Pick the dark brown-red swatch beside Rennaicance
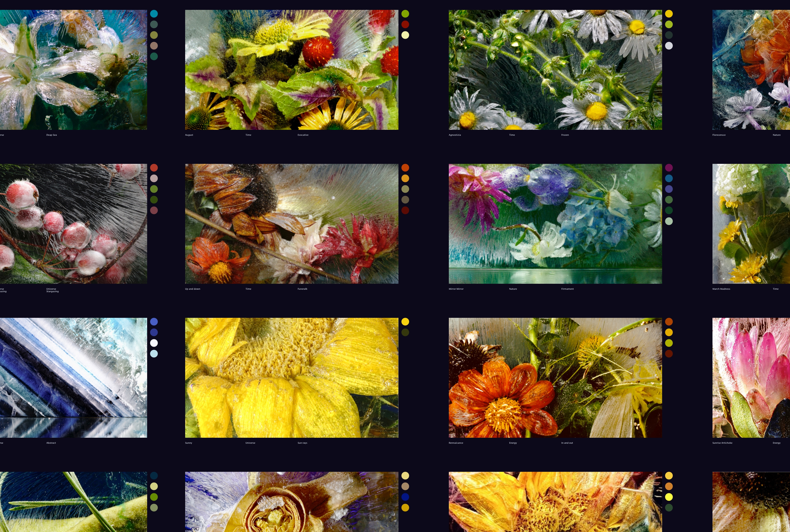790x532 pixels. tap(669, 354)
